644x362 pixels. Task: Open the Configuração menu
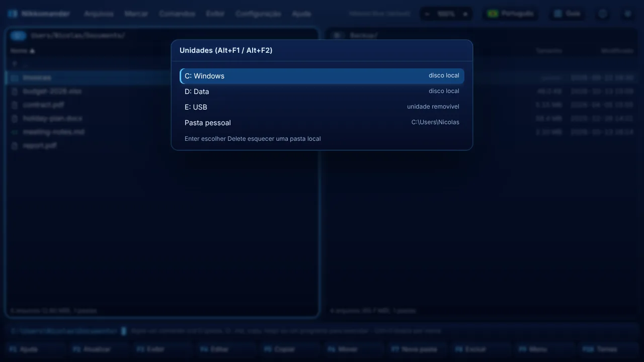click(258, 14)
